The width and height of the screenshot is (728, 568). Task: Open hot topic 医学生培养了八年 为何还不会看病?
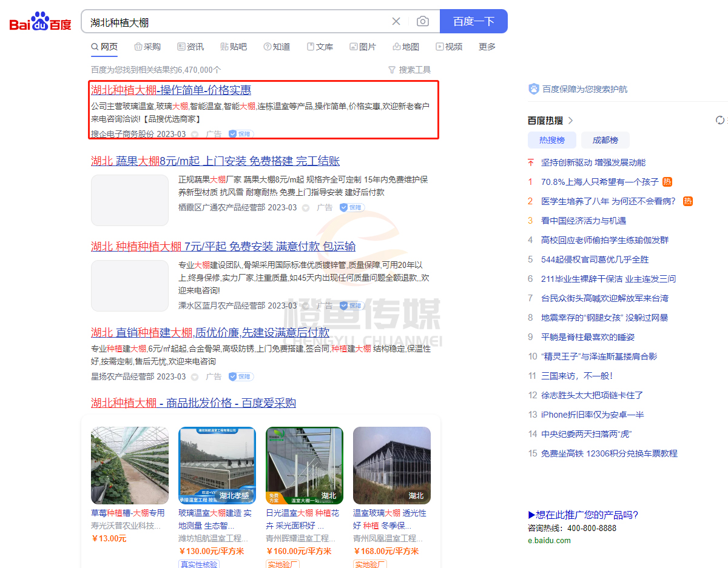click(x=608, y=201)
